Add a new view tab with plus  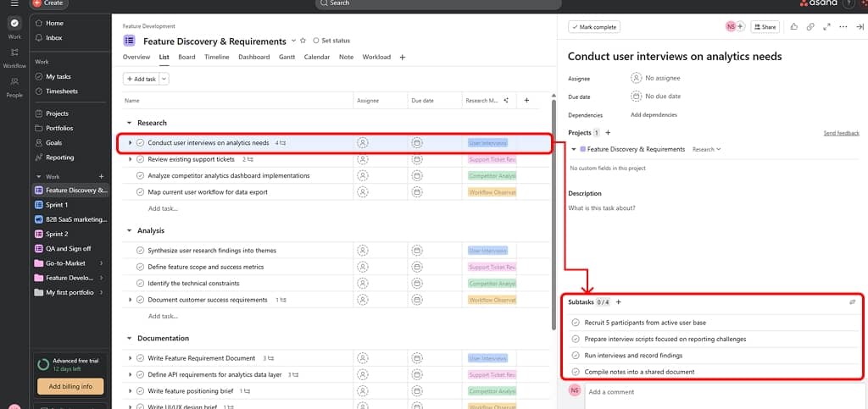coord(403,57)
